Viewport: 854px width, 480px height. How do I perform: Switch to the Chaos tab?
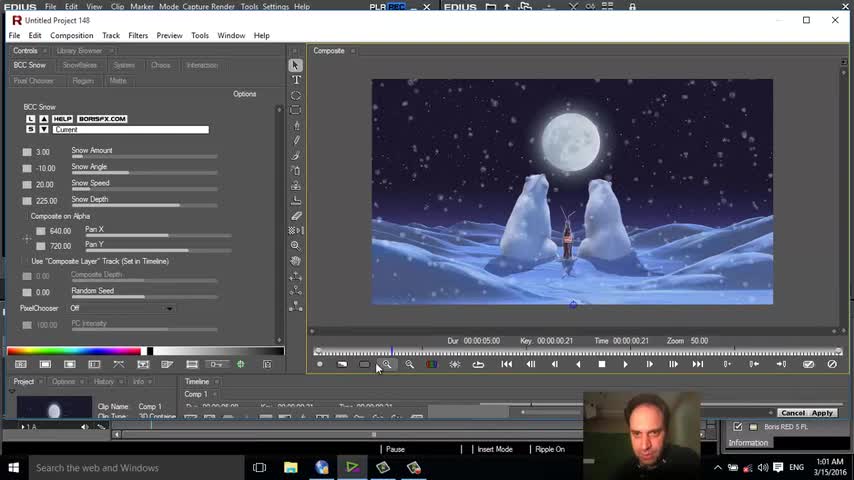point(160,65)
